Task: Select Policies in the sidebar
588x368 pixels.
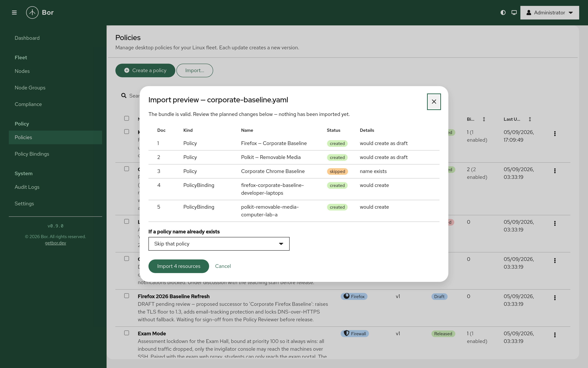Action: tap(55, 137)
